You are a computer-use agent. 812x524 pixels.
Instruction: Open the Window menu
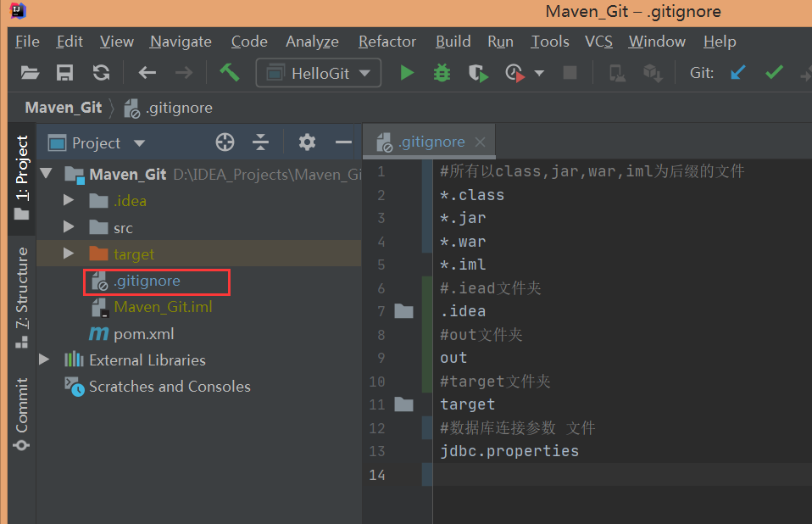657,42
